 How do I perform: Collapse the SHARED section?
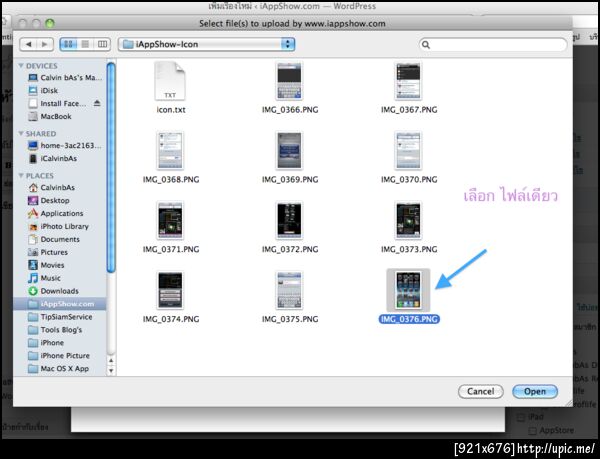tap(21, 133)
